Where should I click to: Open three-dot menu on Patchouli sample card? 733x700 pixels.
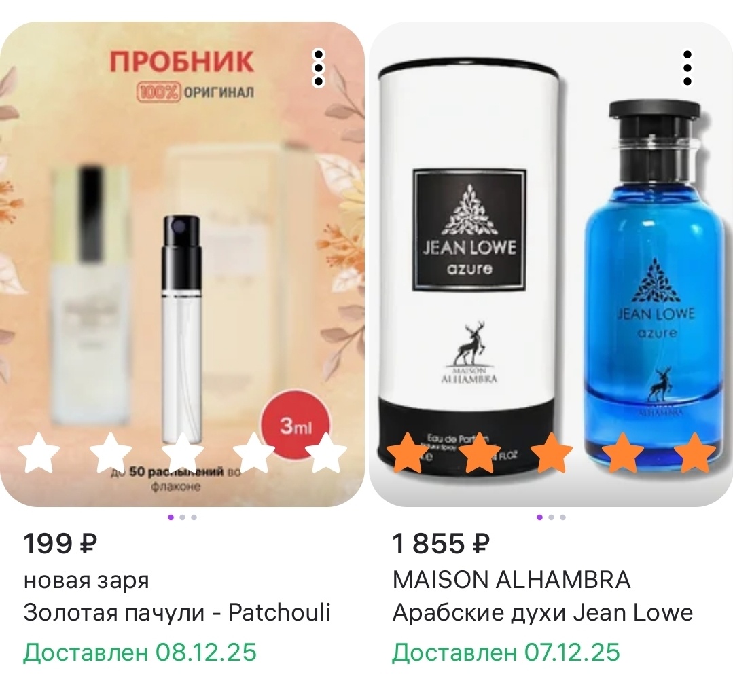coord(319,68)
